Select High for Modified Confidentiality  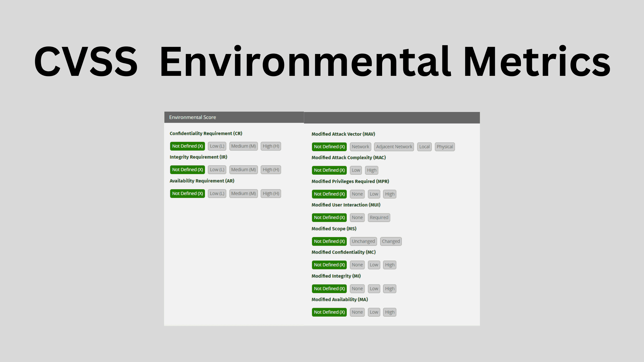[389, 265]
